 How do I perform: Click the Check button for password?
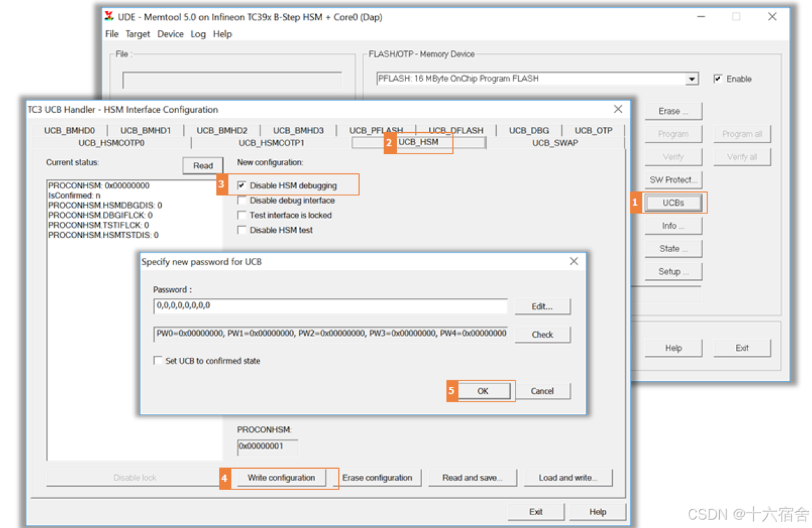542,335
